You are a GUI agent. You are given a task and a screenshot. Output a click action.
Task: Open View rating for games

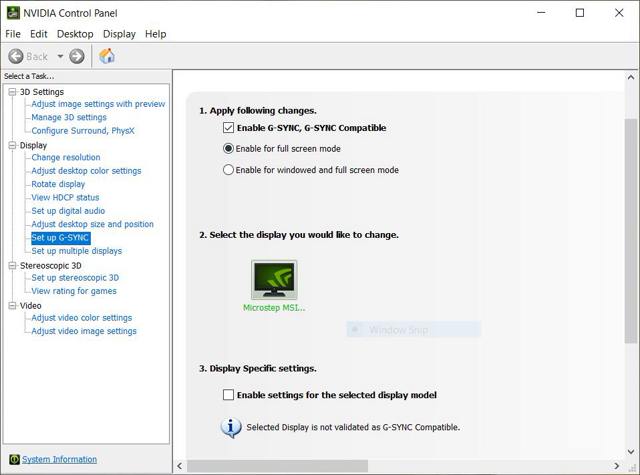[x=74, y=291]
